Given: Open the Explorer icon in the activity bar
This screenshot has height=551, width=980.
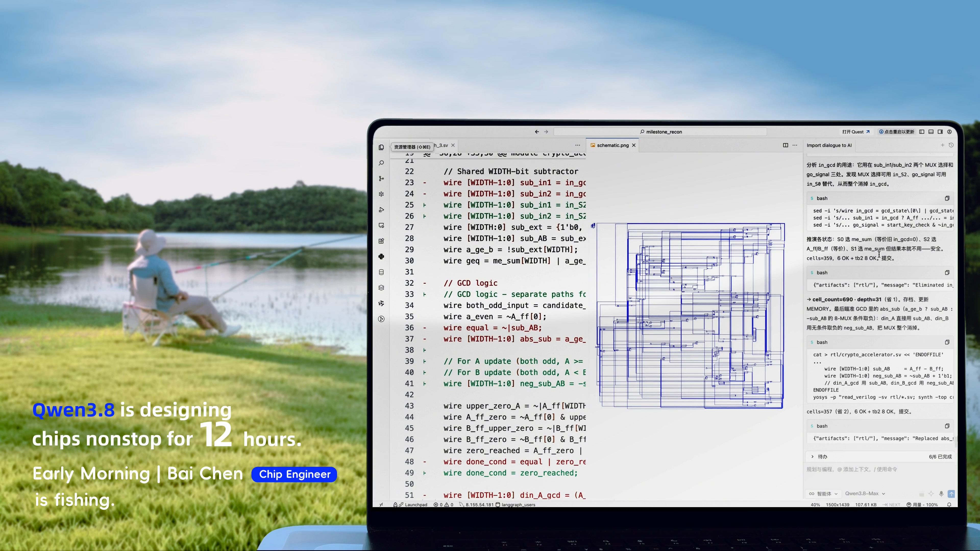Looking at the screenshot, I should 381,147.
